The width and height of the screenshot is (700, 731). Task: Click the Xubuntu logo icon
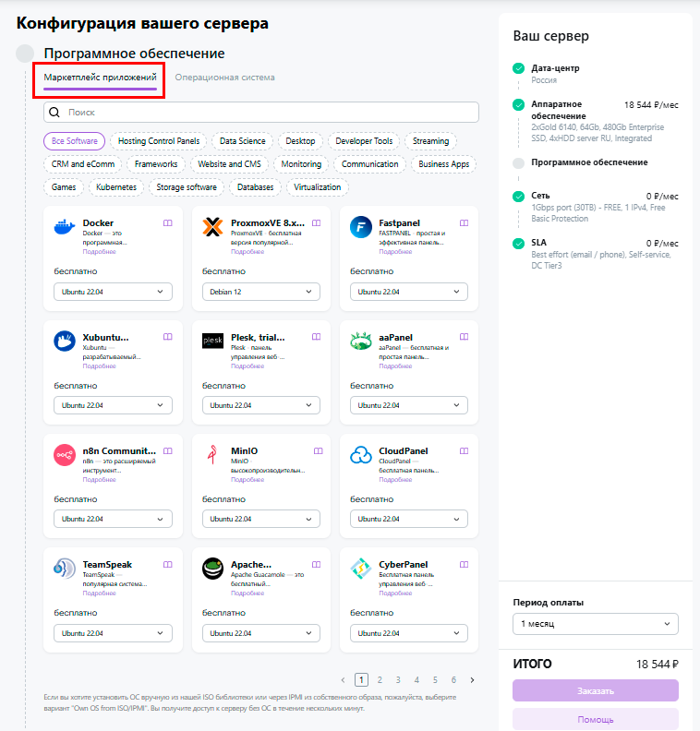point(65,342)
